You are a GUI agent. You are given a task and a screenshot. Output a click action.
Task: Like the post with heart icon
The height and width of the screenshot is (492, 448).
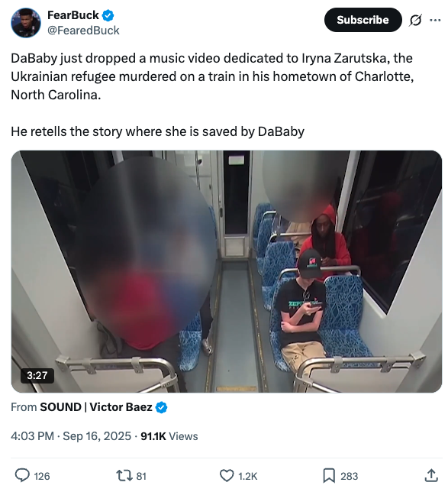[x=227, y=475]
